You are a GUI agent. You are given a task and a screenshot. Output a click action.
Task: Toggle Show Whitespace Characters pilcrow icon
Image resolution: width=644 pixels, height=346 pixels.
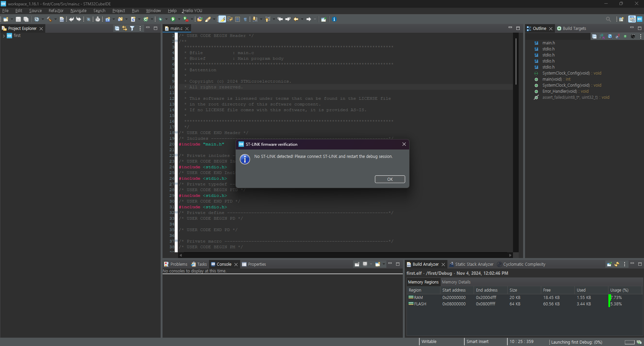click(x=245, y=19)
